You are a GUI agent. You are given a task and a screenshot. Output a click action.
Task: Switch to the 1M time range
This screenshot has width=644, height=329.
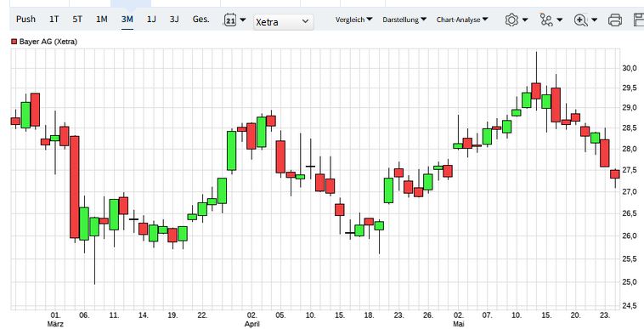[x=101, y=19]
